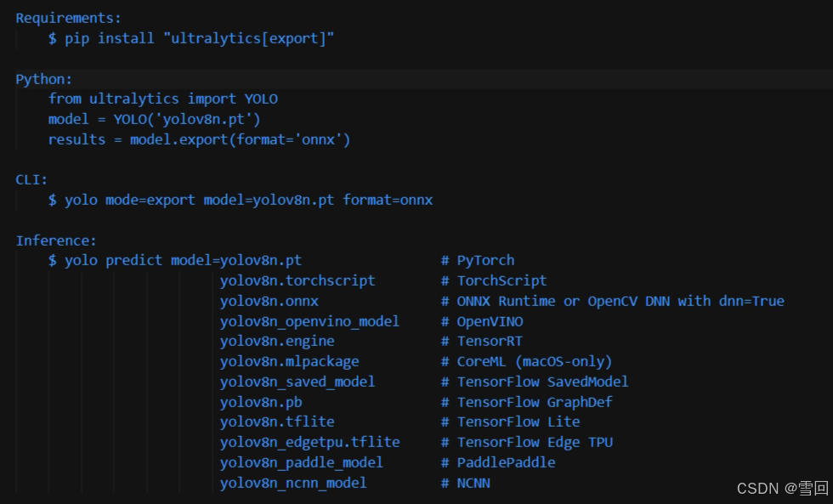
Task: Click the yolov8n.torchscript filename
Action: [297, 280]
